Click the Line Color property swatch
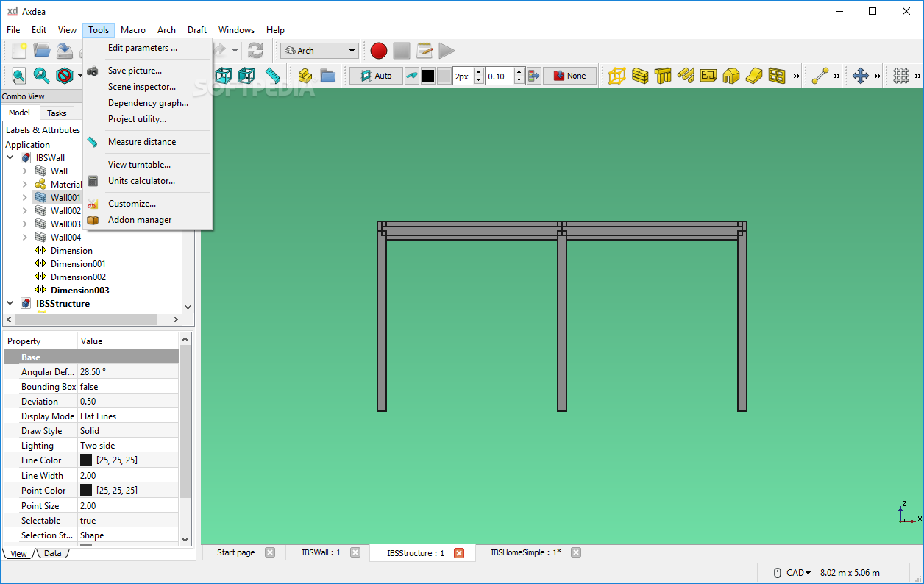This screenshot has height=584, width=924. coord(86,460)
